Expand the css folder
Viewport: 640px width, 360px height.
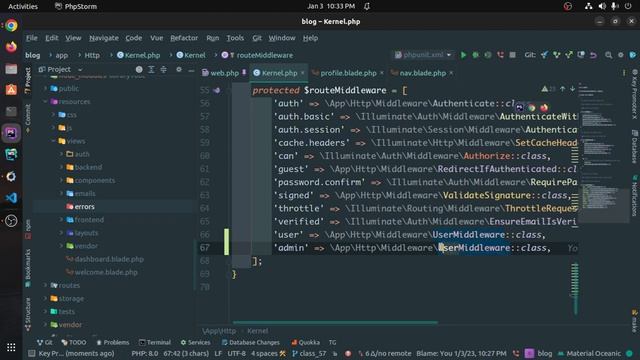pos(53,115)
